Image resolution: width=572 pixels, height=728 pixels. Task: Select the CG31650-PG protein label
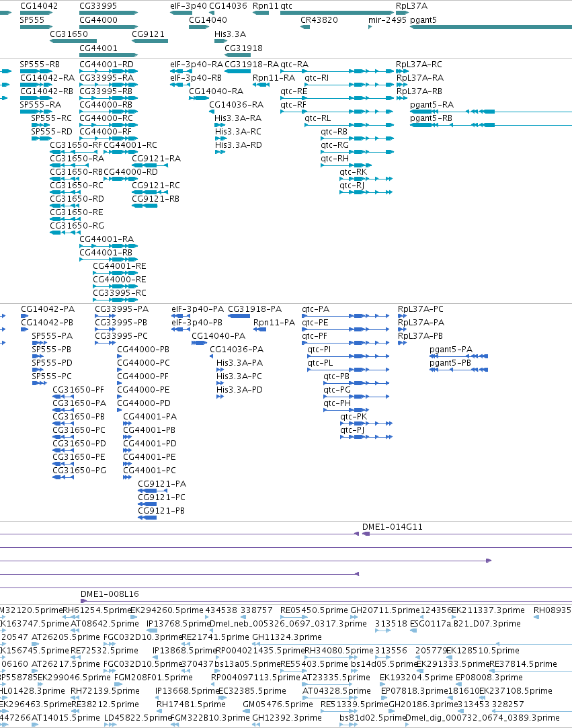click(x=79, y=471)
